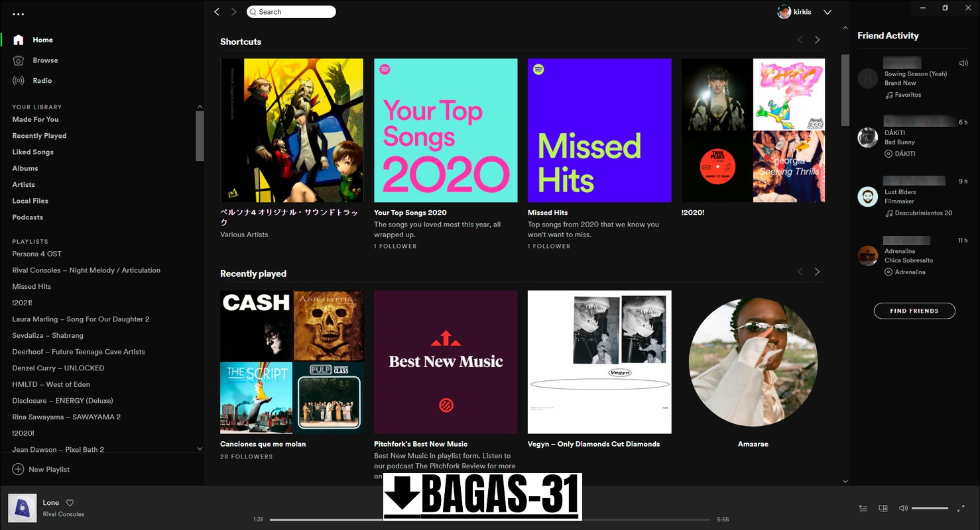Open Albums in Your Library

click(x=25, y=168)
